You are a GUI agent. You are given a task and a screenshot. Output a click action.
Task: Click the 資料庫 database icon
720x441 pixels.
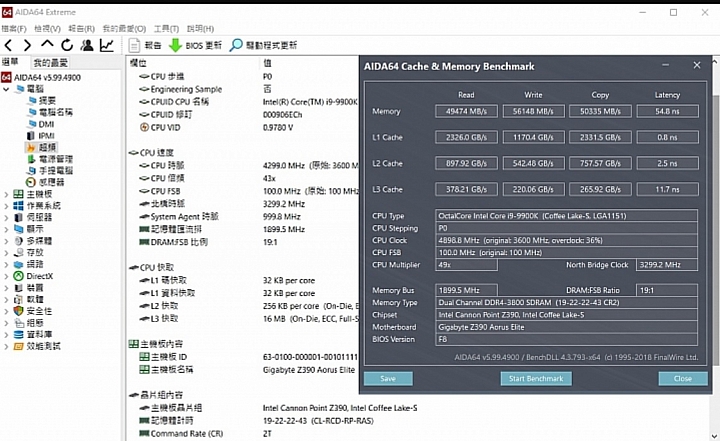pos(18,334)
